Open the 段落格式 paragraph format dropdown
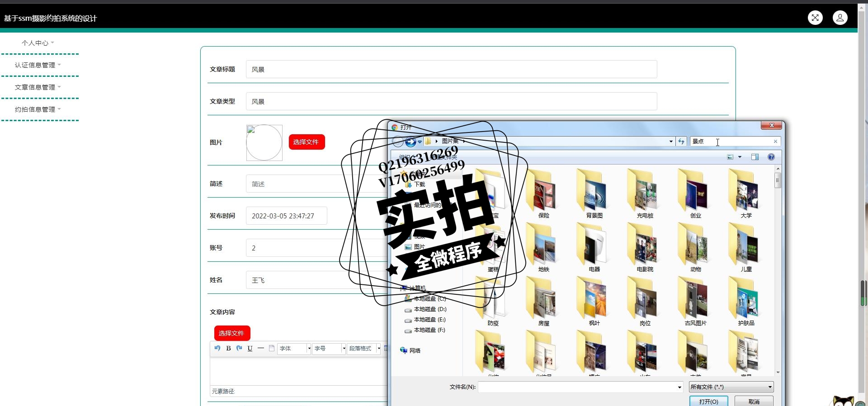868x406 pixels. [x=364, y=348]
